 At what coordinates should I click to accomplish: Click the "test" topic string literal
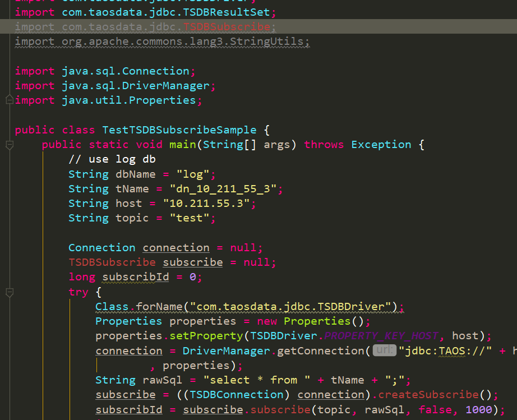pyautogui.click(x=190, y=218)
